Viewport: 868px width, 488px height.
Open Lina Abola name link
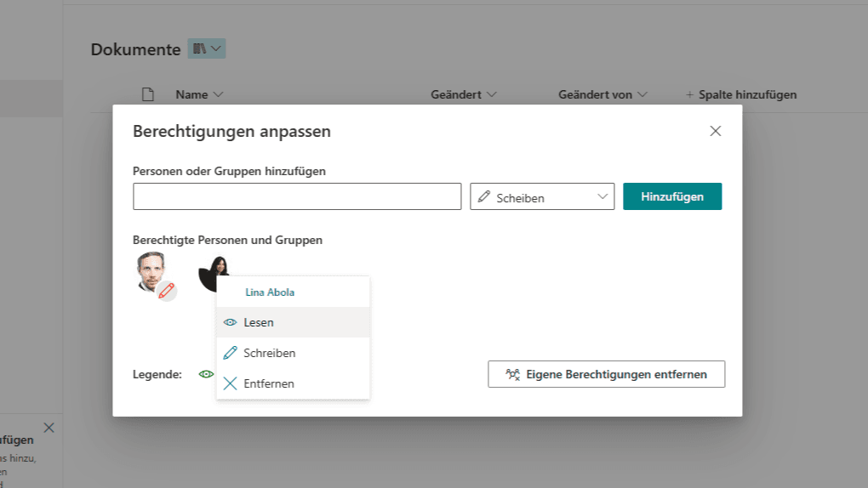coord(270,292)
